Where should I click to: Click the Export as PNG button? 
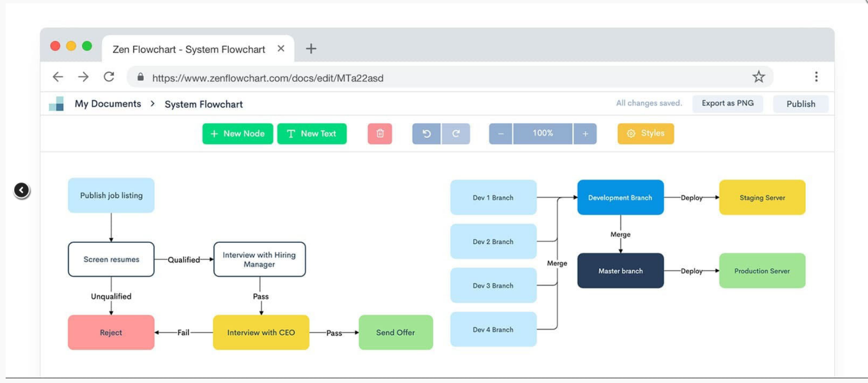727,104
